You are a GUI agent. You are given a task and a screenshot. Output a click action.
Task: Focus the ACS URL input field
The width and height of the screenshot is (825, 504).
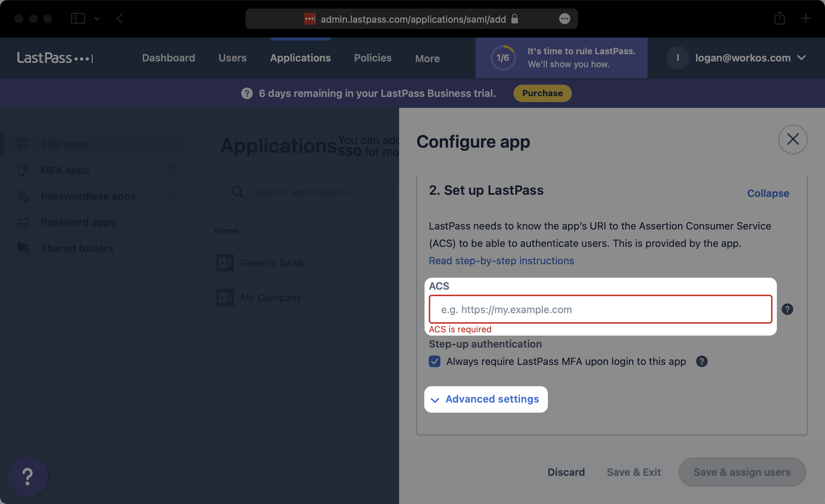(x=600, y=309)
